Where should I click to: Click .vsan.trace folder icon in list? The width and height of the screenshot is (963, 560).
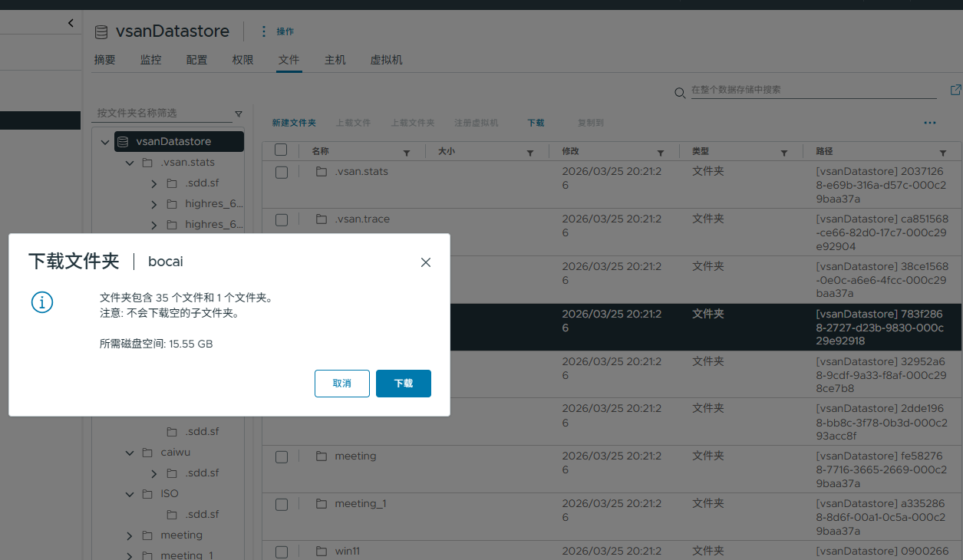tap(322, 219)
